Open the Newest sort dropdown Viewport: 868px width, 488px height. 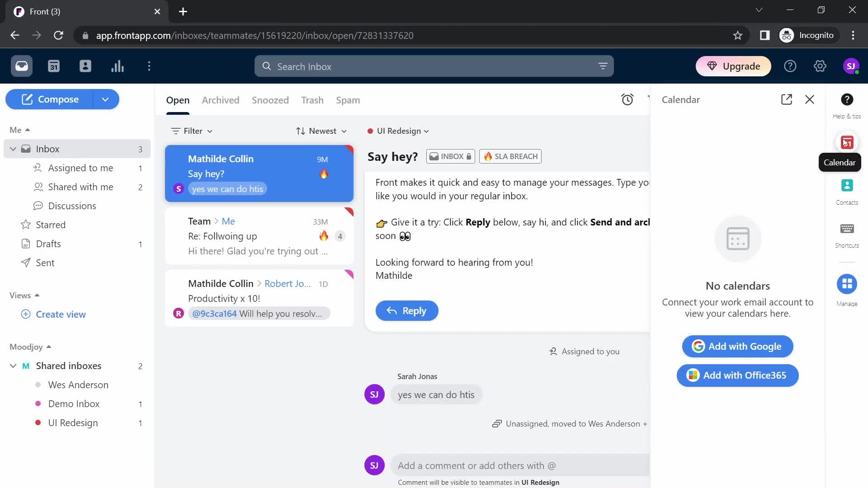tap(321, 131)
